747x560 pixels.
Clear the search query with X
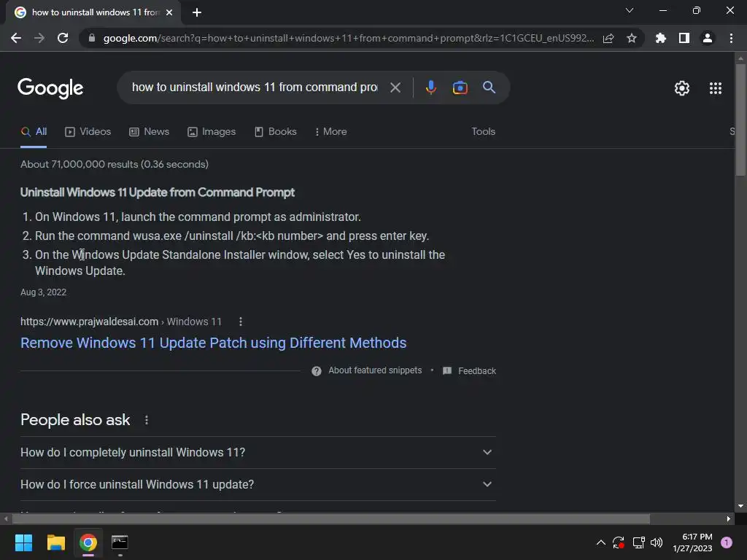[395, 87]
